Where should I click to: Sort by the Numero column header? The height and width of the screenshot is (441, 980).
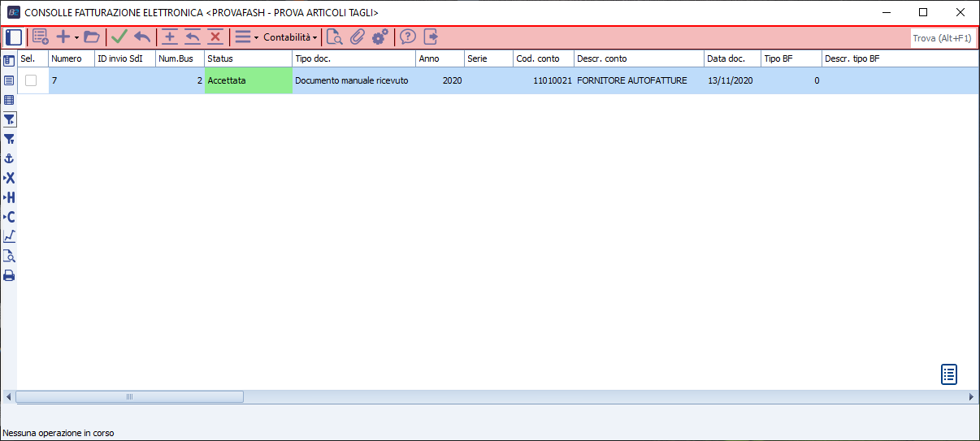pyautogui.click(x=72, y=59)
